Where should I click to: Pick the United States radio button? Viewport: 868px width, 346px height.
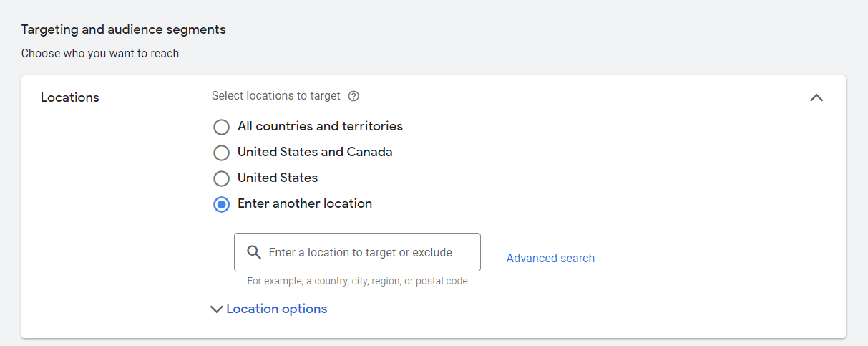[x=222, y=178]
